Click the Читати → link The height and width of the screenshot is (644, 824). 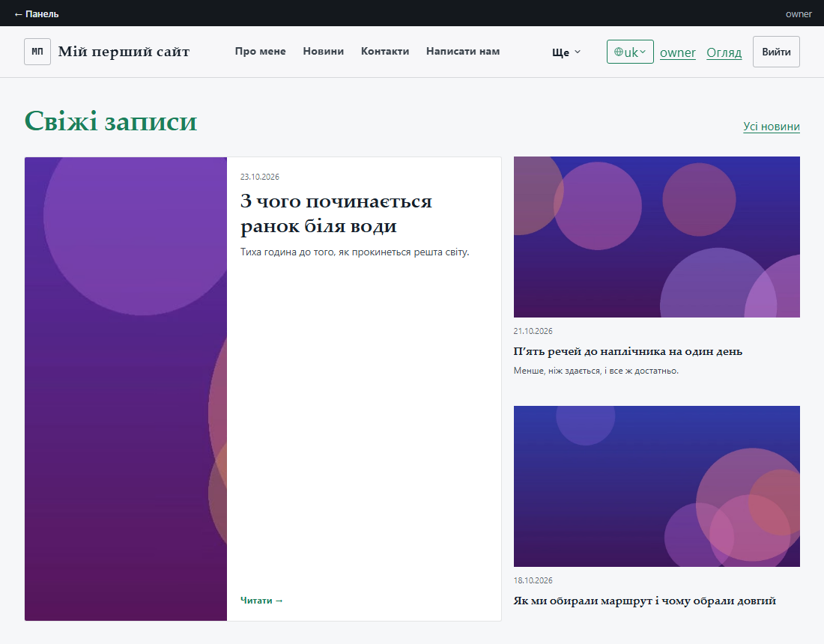(261, 601)
